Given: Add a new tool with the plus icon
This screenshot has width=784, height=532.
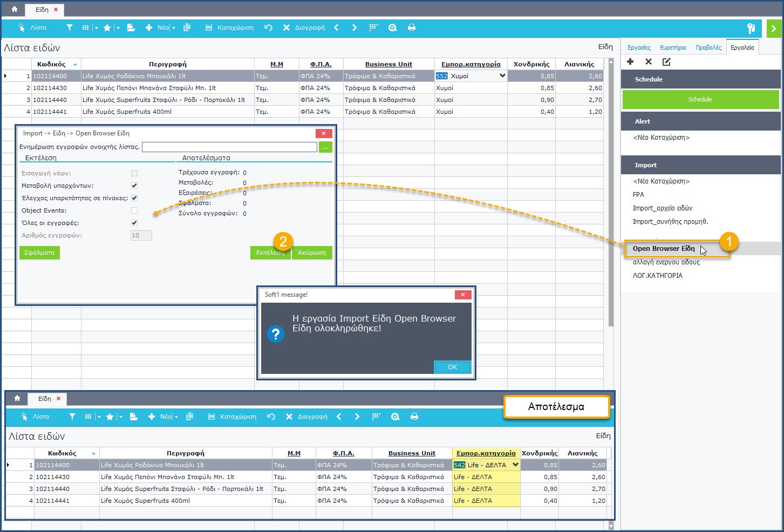Looking at the screenshot, I should [630, 62].
